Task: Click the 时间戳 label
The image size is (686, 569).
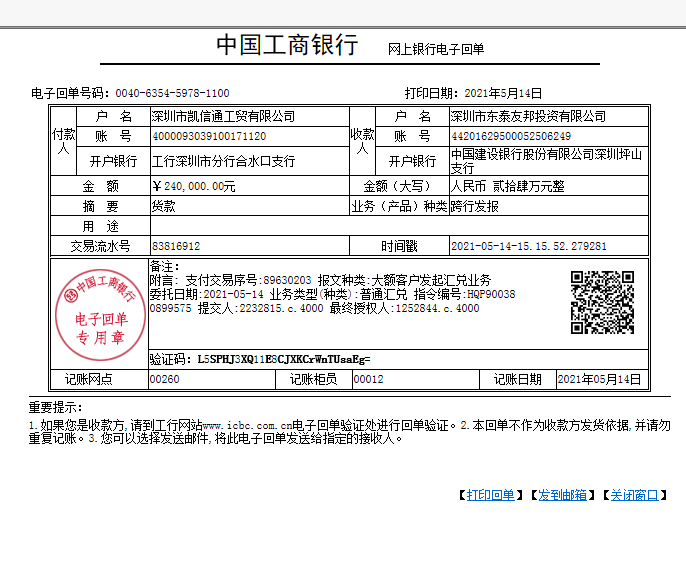Action: click(x=399, y=246)
